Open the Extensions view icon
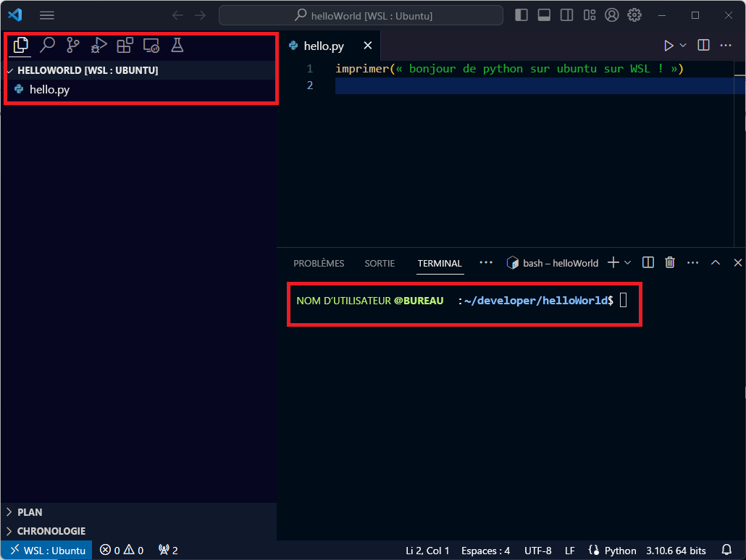This screenshot has width=746, height=560. [x=125, y=45]
